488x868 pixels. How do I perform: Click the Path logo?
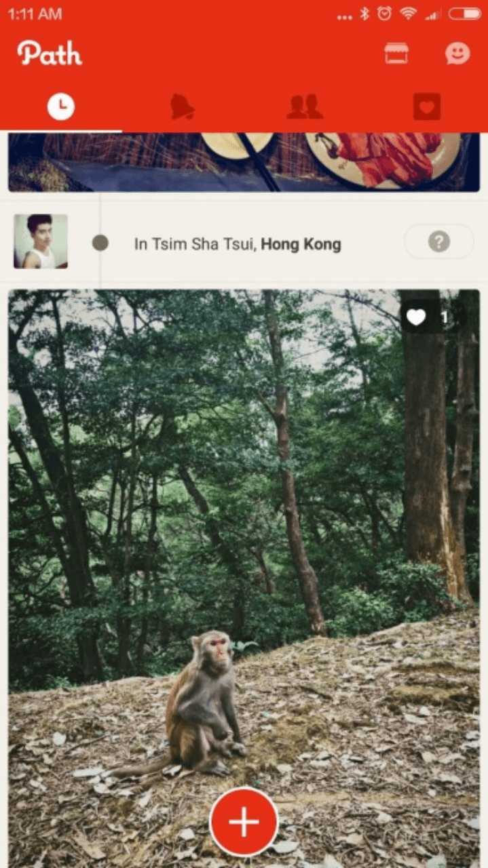click(50, 53)
